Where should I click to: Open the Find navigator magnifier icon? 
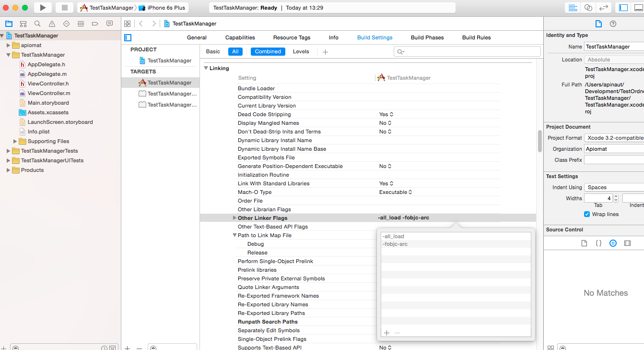(x=37, y=24)
